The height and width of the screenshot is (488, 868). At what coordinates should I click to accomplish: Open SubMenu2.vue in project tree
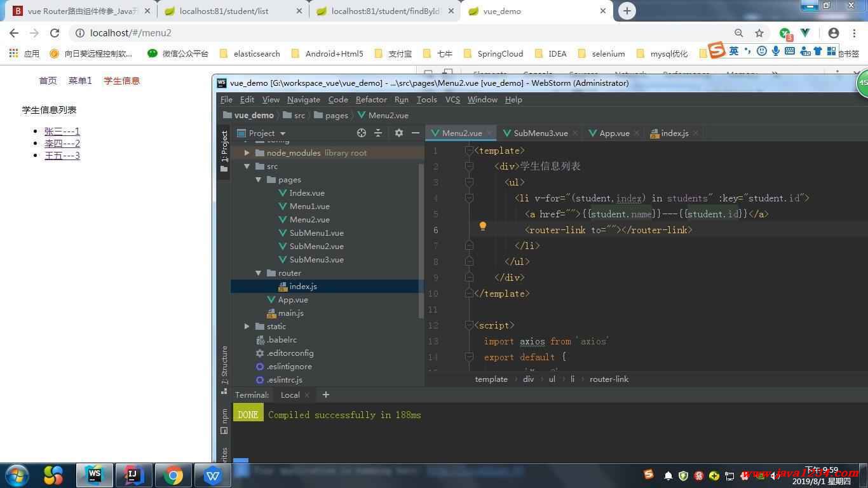pyautogui.click(x=311, y=246)
